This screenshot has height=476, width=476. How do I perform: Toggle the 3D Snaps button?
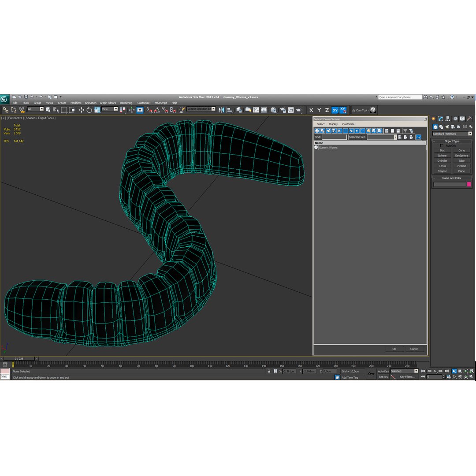point(149,110)
